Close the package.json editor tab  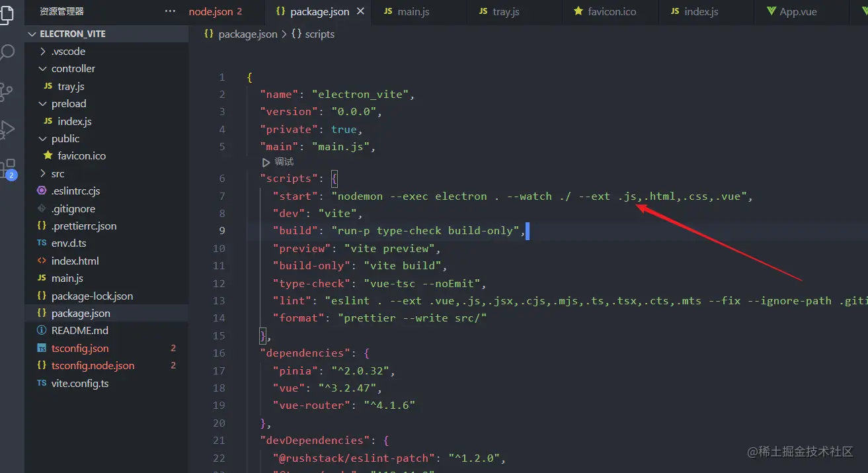pos(360,11)
